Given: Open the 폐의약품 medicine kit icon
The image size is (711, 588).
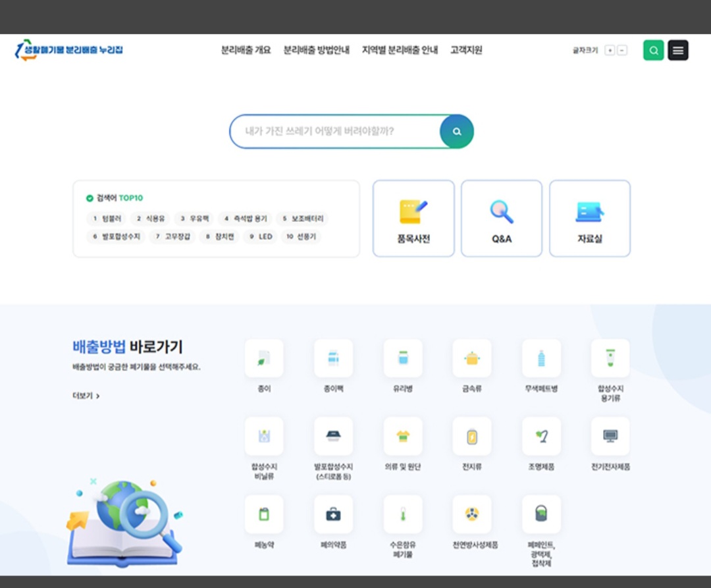Looking at the screenshot, I should 333,514.
